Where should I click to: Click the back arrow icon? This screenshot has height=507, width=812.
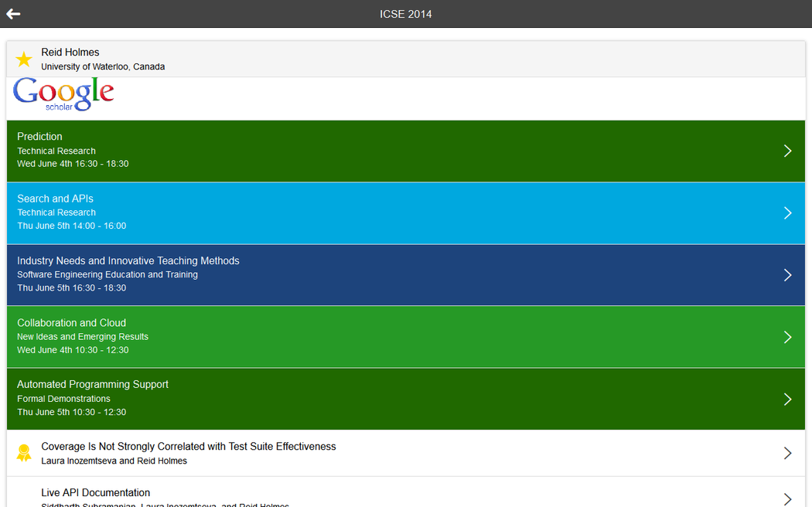tap(13, 14)
